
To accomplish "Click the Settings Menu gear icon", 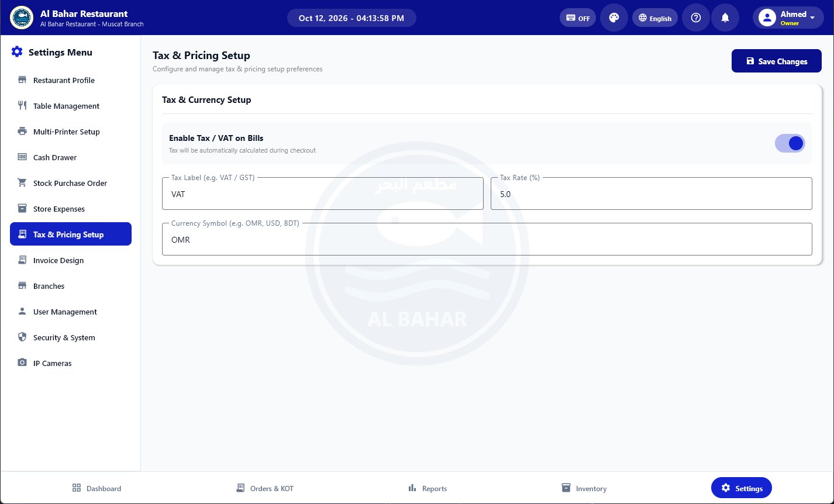I will (x=17, y=52).
